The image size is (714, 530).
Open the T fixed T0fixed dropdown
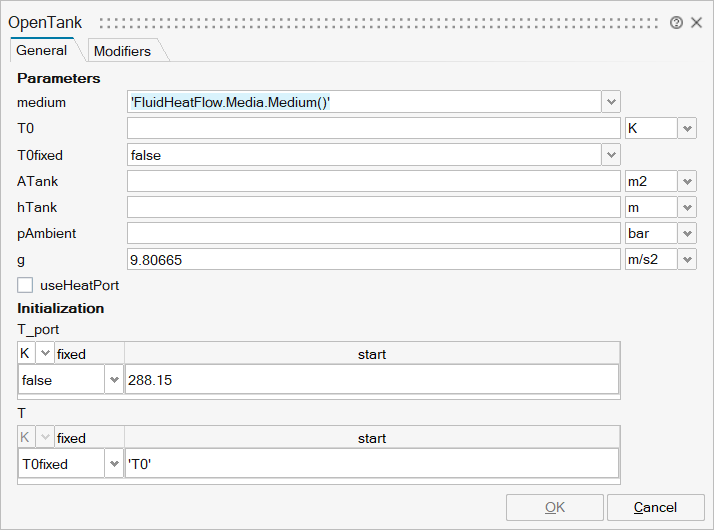112,464
